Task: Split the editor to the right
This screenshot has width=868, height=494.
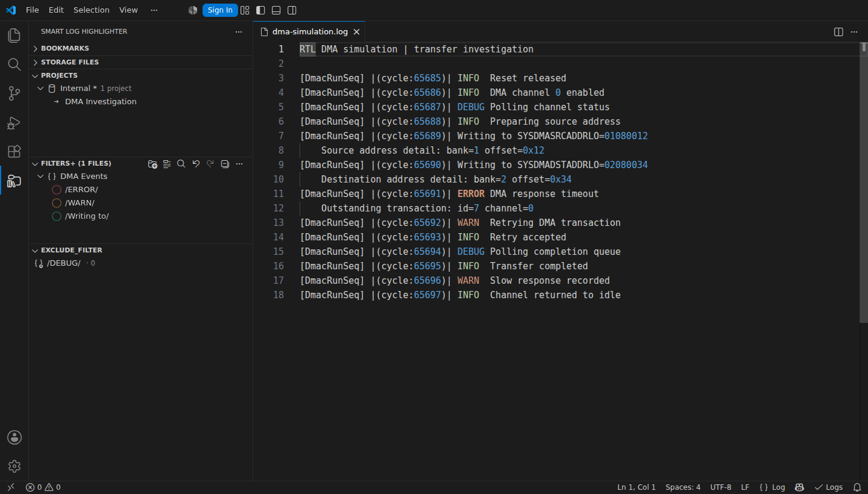Action: (838, 32)
